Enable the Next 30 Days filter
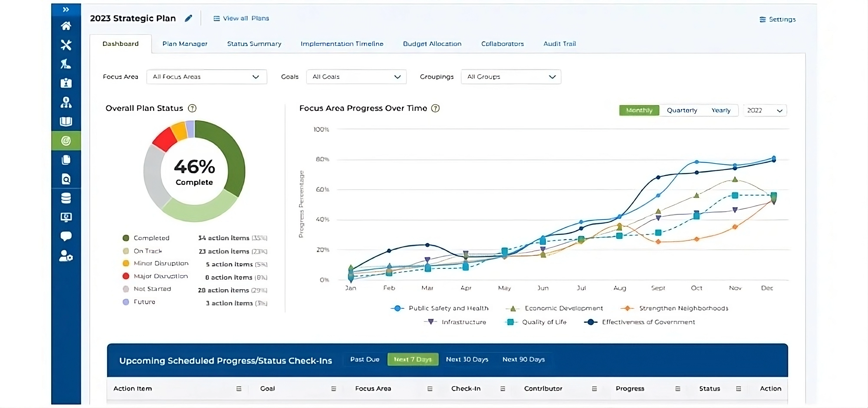868x408 pixels. [467, 359]
